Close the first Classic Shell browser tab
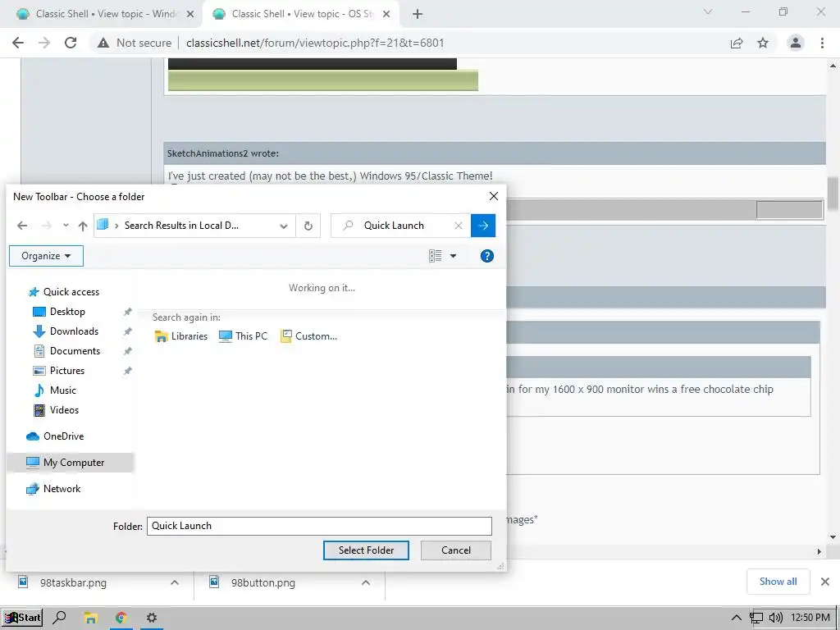Screen dimensions: 840x630 pos(190,15)
